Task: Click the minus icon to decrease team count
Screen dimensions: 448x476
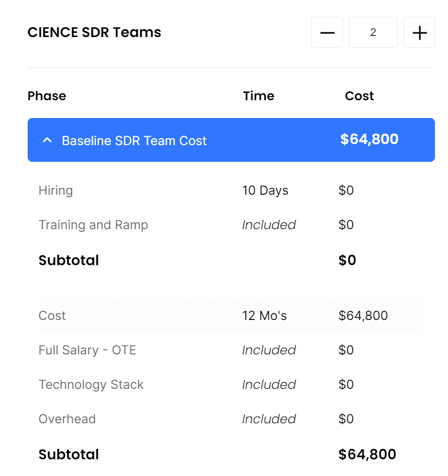Action: 326,32
